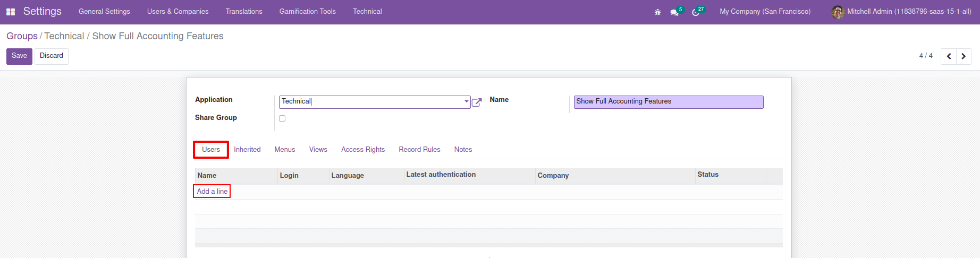Discard the changes
Viewport: 980px width, 258px height.
52,56
